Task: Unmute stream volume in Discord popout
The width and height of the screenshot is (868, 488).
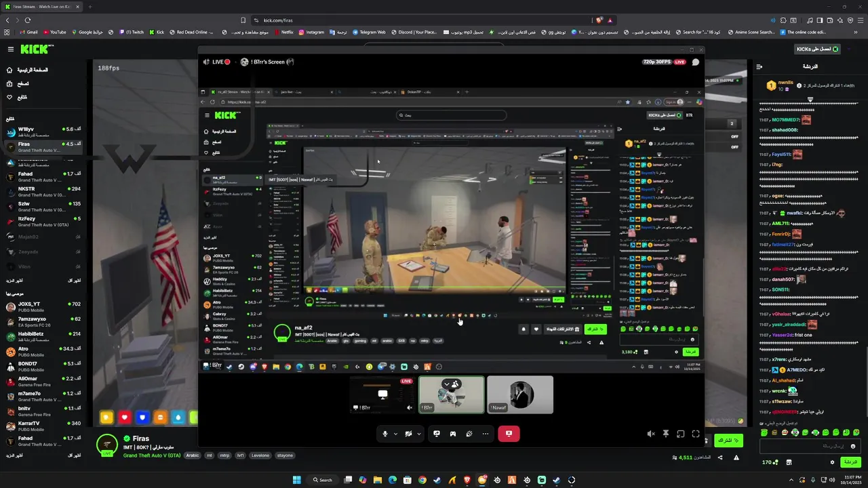Action: pos(651,434)
